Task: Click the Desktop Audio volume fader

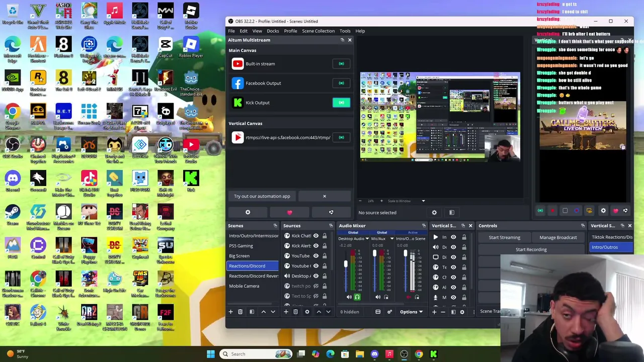Action: [x=346, y=264]
